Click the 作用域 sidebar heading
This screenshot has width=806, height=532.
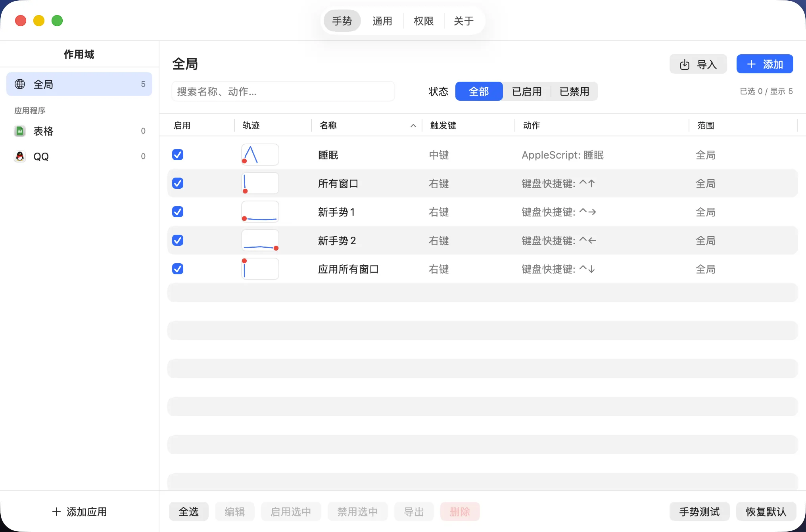79,54
